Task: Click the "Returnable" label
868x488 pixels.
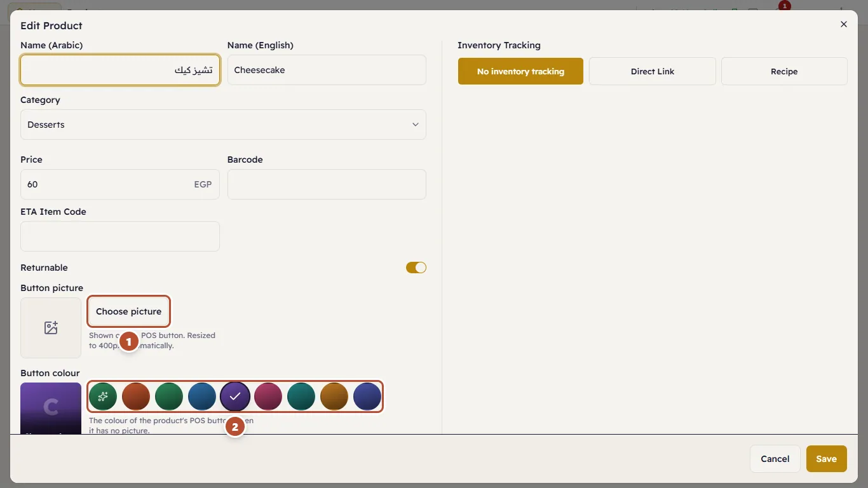Action: tap(44, 268)
